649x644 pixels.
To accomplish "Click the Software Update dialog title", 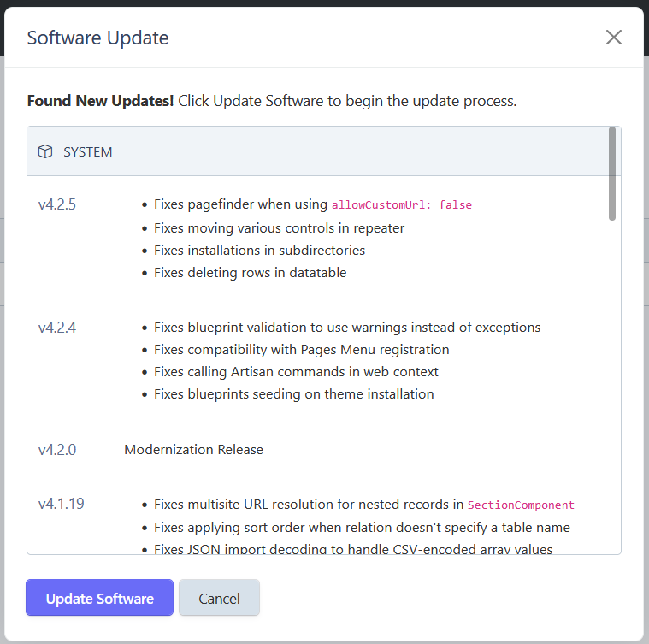I will click(x=97, y=38).
